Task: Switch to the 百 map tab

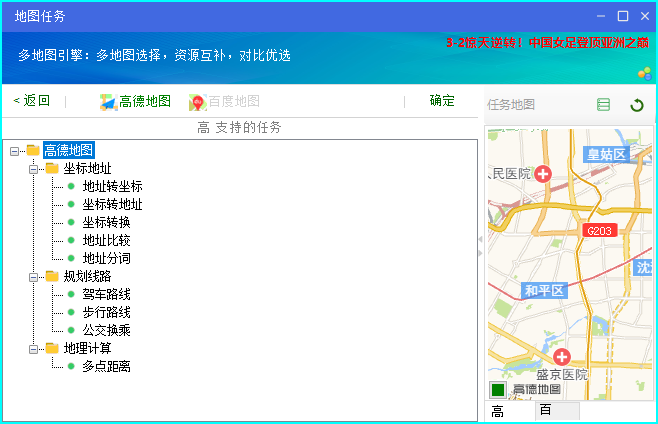Action: pos(558,410)
